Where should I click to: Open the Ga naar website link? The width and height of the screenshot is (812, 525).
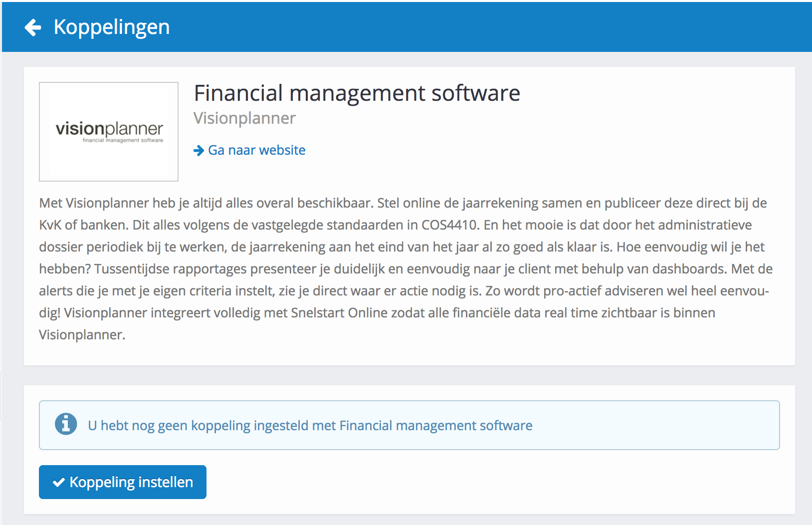point(249,150)
